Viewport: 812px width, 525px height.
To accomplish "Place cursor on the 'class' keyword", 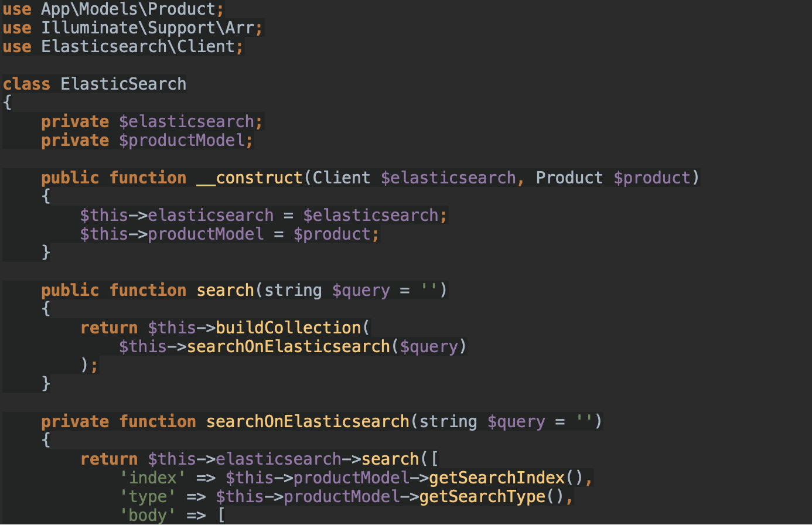I will (26, 84).
